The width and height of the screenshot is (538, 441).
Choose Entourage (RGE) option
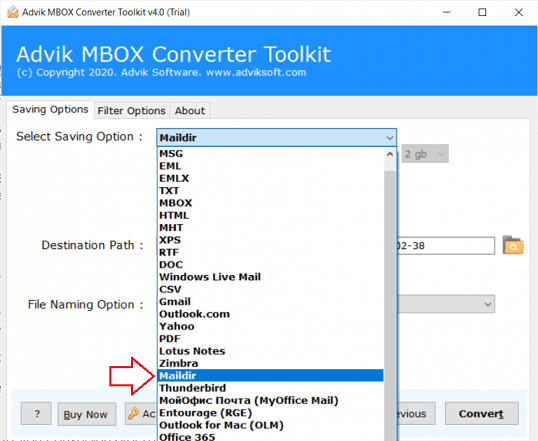coord(270,413)
